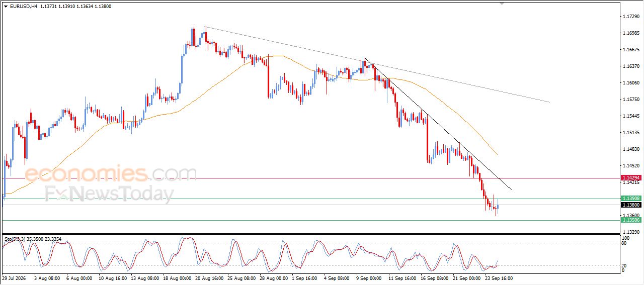The image size is (644, 285).
Task: Click the 16 Sep 08:00 time label
Action: pyautogui.click(x=435, y=278)
